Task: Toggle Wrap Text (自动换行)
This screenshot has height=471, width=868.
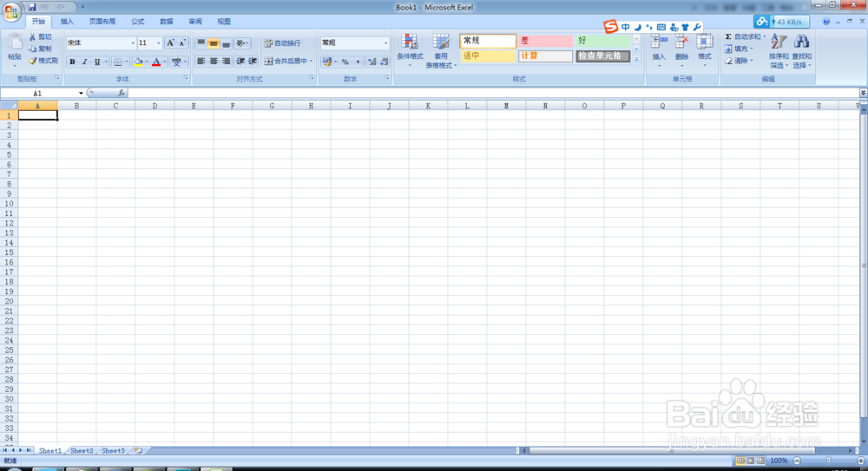Action: point(282,43)
